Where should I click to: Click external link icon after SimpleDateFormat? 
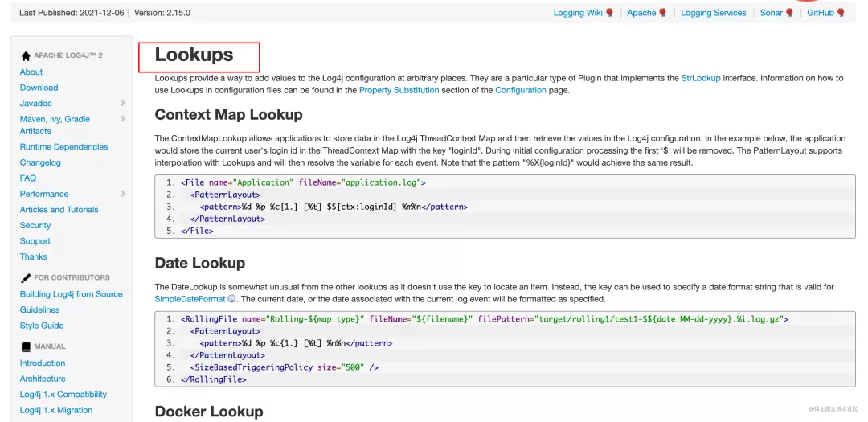coord(231,299)
